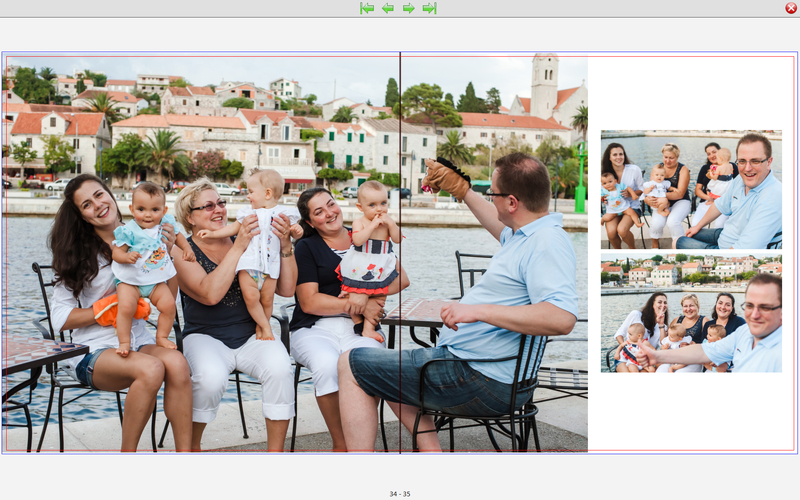Select the top small photo on the right page
The height and width of the screenshot is (500, 800).
(x=691, y=189)
